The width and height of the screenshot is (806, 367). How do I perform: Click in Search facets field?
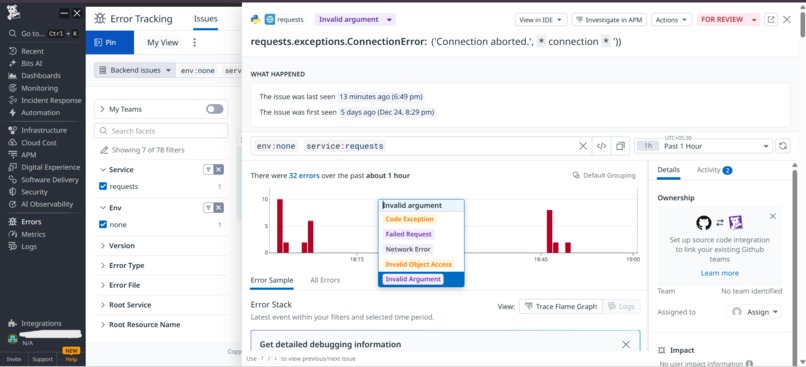point(161,131)
